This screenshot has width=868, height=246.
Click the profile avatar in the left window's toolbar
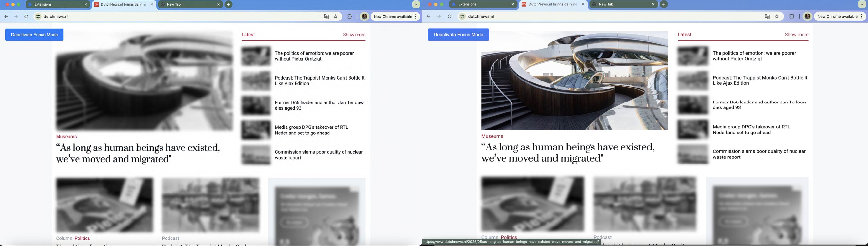(x=364, y=16)
